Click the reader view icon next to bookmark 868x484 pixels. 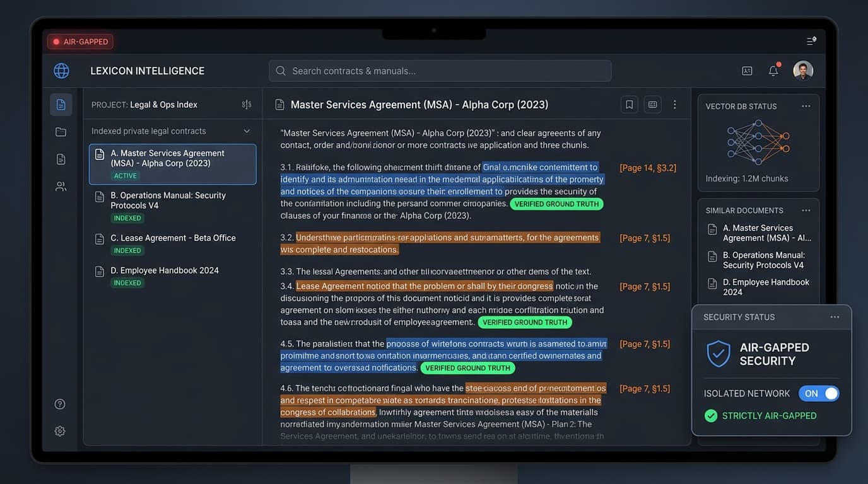[x=653, y=105]
